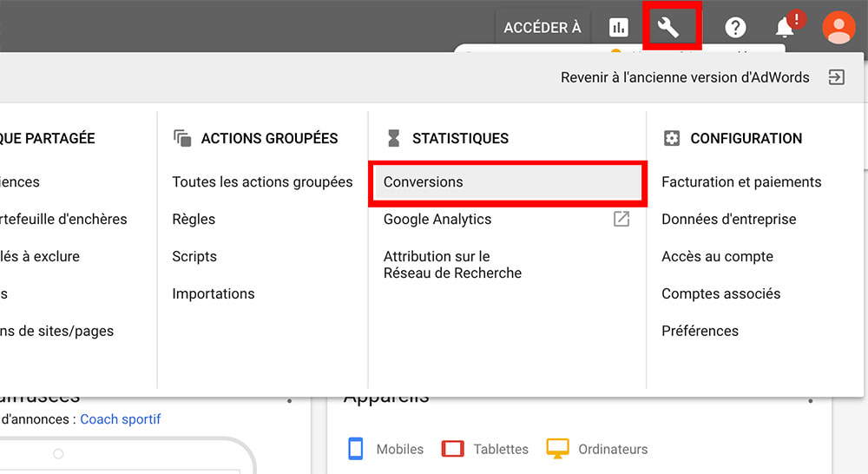Open Facturation et paiements

click(x=741, y=181)
